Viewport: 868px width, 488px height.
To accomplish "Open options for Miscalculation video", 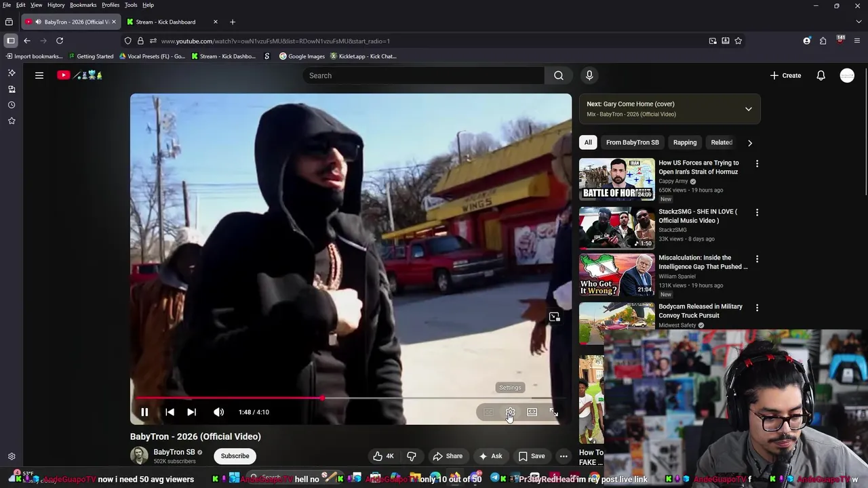I will point(757,259).
